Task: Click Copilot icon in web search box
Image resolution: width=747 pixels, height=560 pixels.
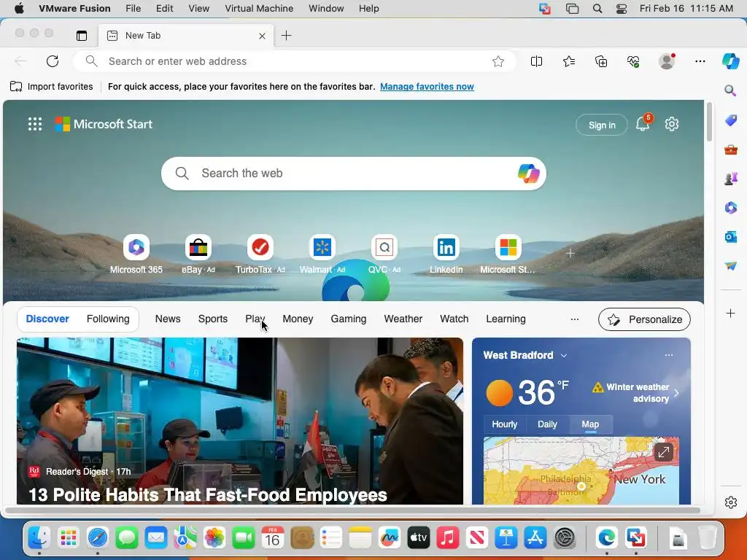Action: click(528, 174)
